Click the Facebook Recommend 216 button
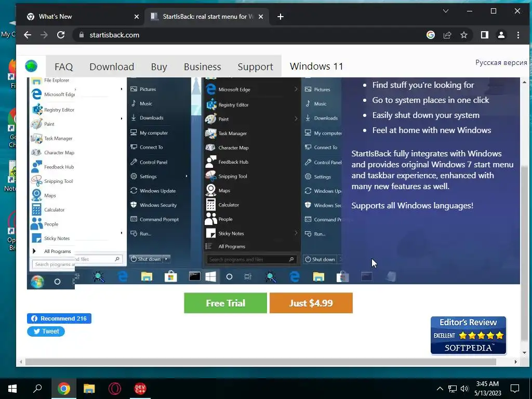 point(59,318)
